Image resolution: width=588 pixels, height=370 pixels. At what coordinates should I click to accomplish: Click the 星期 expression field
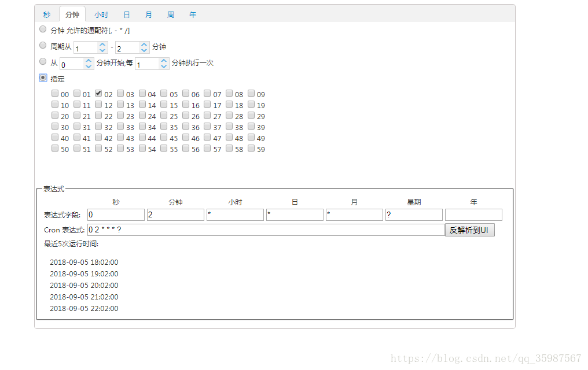[x=414, y=214]
